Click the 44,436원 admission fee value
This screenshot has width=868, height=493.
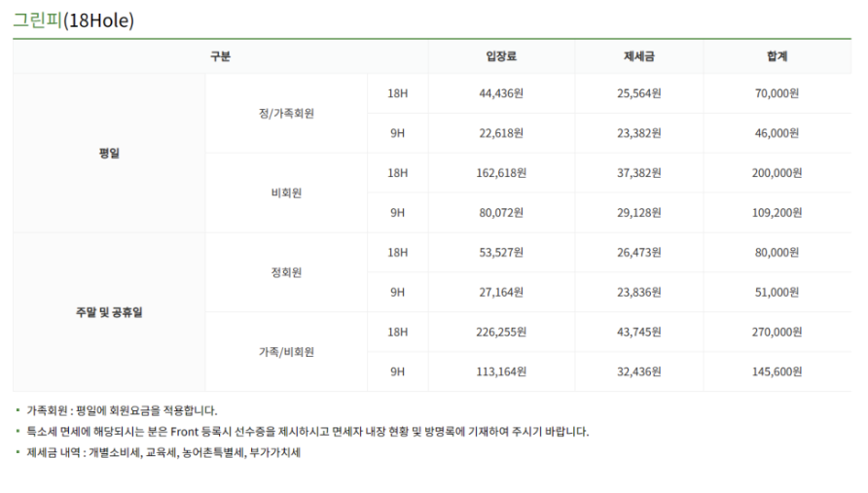(x=501, y=93)
